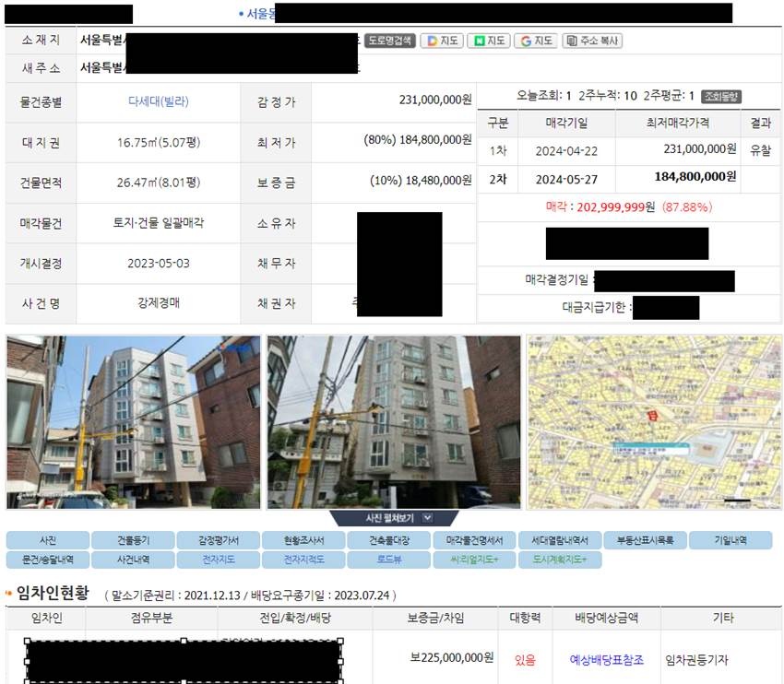Open the Google 지도 map button
This screenshot has width=784, height=684.
pos(536,41)
